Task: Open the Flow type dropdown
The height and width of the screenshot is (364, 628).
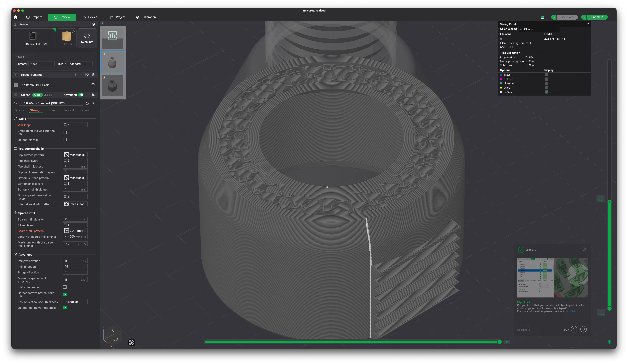Action: (78, 64)
